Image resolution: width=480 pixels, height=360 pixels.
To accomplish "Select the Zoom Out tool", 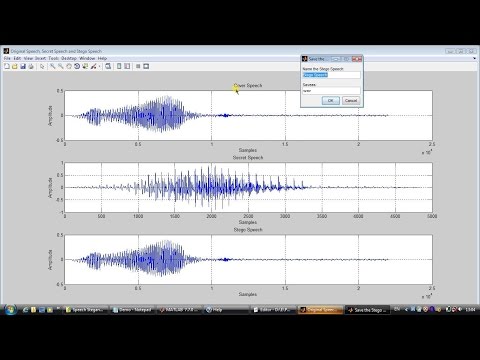I will (61, 66).
